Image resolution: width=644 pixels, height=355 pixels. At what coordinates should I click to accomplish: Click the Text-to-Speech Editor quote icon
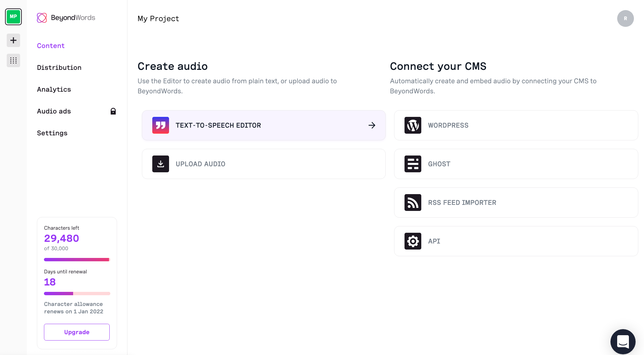tap(161, 125)
